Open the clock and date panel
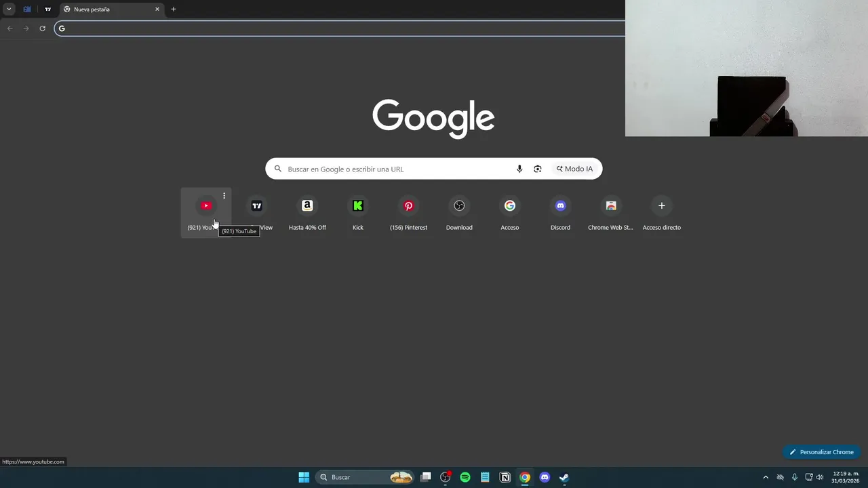 click(x=846, y=477)
